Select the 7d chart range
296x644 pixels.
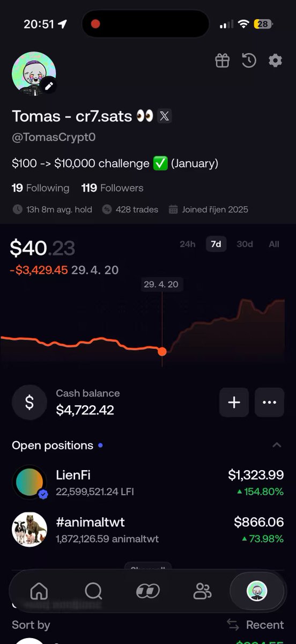point(216,244)
